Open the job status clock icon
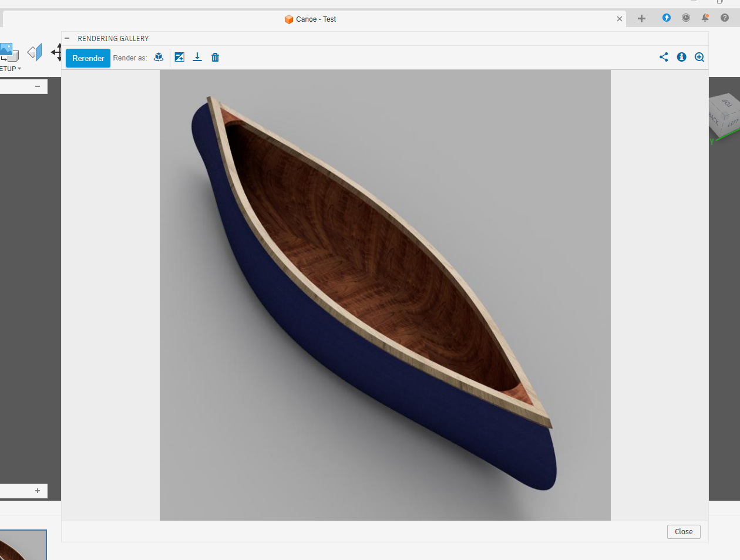This screenshot has height=560, width=740. click(685, 18)
